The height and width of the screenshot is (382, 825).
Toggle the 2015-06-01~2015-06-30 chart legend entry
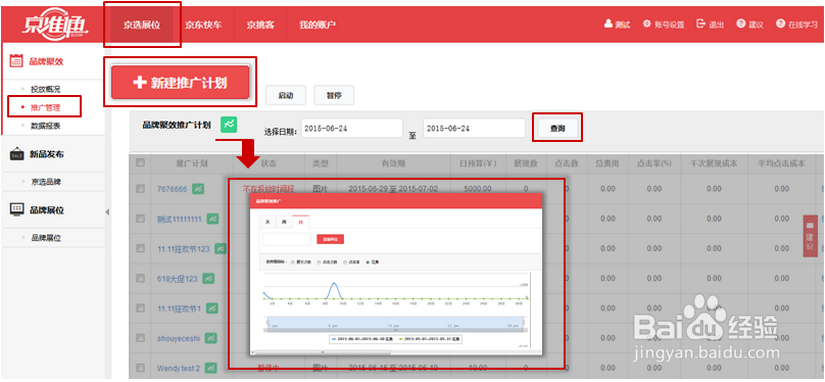coord(363,339)
